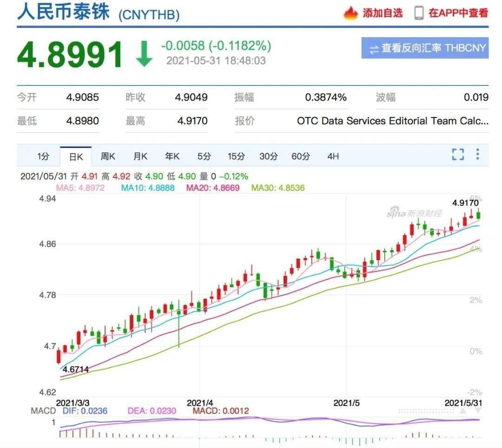Click the latest candlestick marked 4.9170

[x=479, y=214]
